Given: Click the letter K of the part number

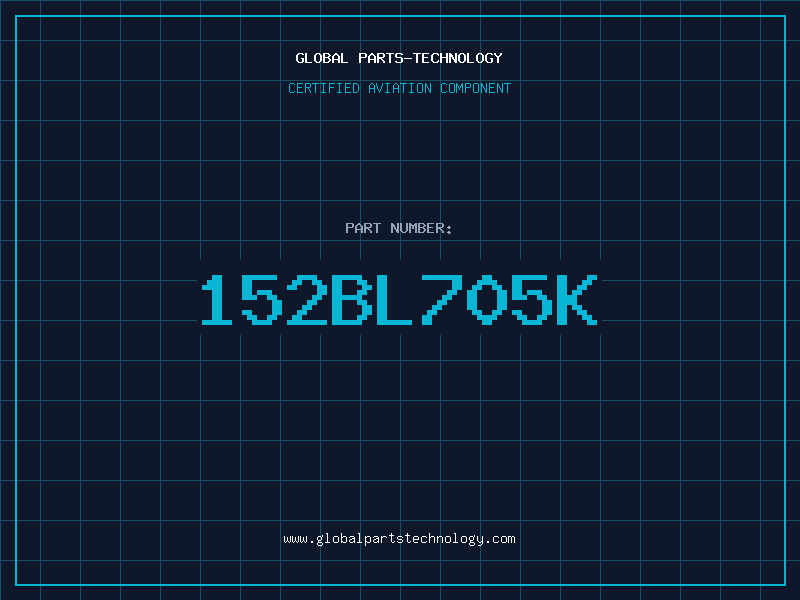Looking at the screenshot, I should (x=577, y=299).
